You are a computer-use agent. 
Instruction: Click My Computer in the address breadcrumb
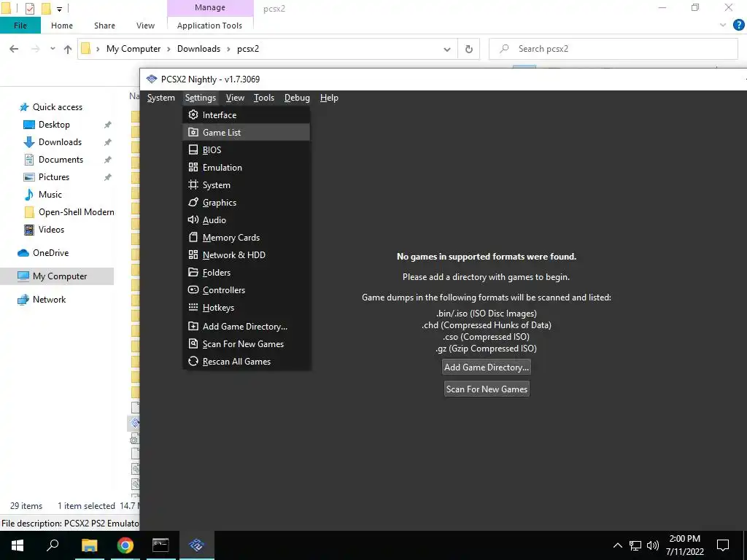[133, 49]
